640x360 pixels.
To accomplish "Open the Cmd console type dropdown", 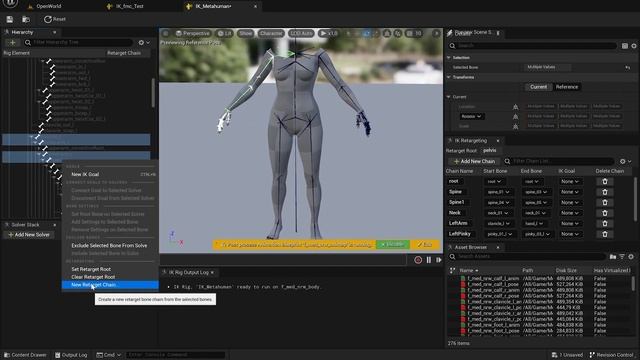I will (109, 355).
